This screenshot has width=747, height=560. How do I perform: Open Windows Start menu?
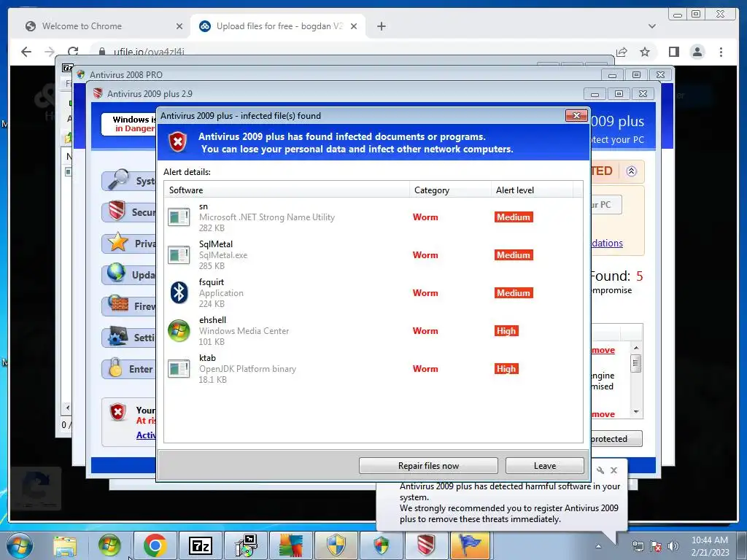pos(20,545)
